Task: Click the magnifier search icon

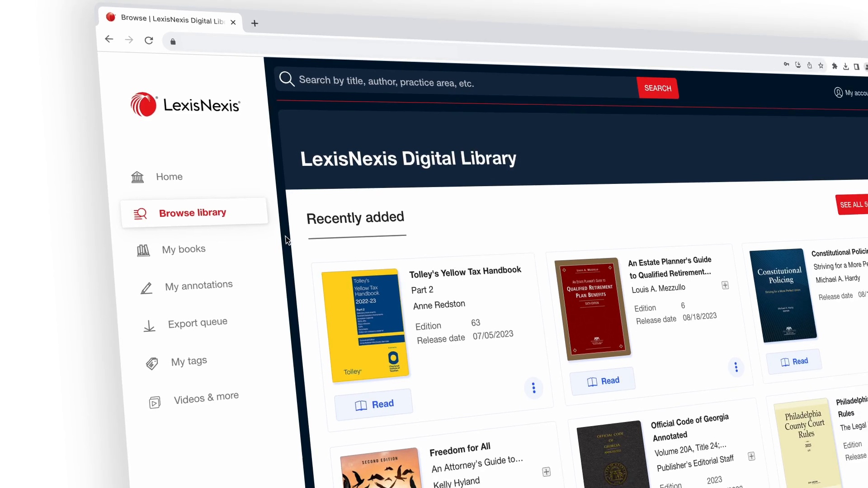Action: click(287, 79)
